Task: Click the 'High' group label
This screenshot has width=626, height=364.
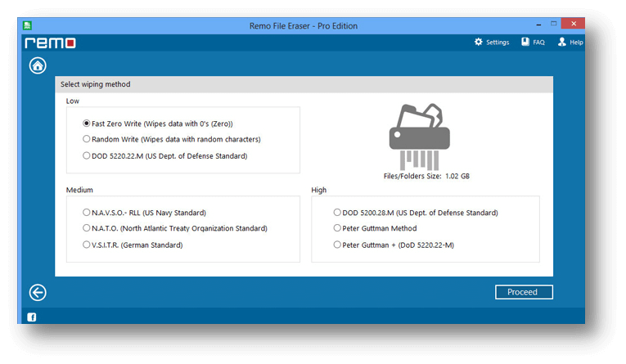Action: (318, 190)
